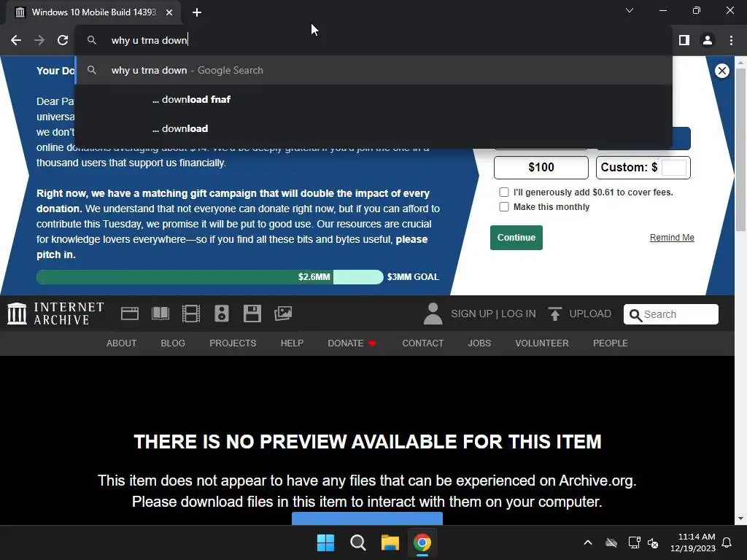Open the Internet Archive Images icon
Image resolution: width=747 pixels, height=560 pixels.
pyautogui.click(x=283, y=314)
